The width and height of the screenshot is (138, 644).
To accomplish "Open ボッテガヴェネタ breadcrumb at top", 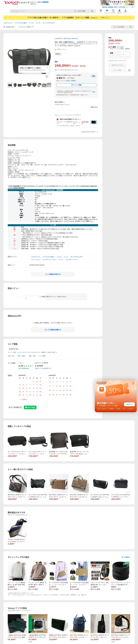I will [x=49, y=23].
